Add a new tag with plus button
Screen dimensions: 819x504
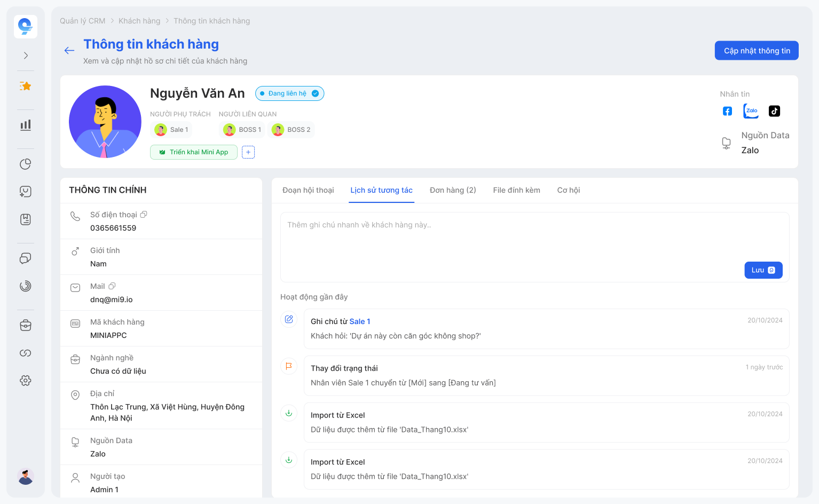[248, 152]
